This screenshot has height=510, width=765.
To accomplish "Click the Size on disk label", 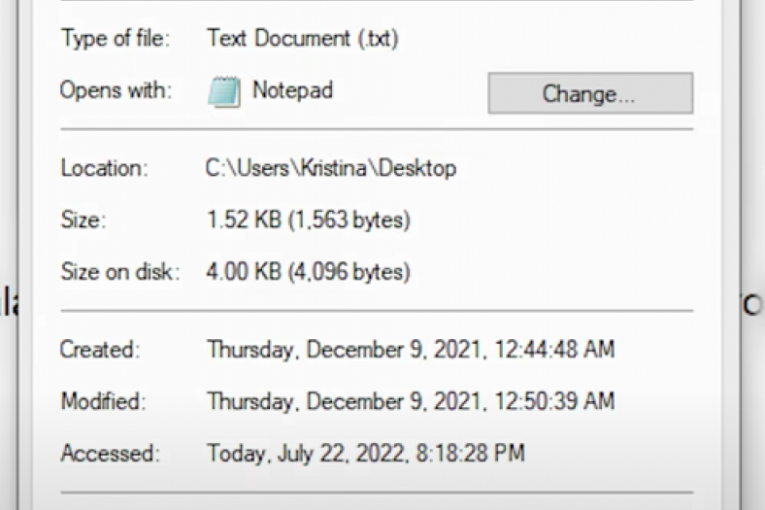I will click(120, 272).
